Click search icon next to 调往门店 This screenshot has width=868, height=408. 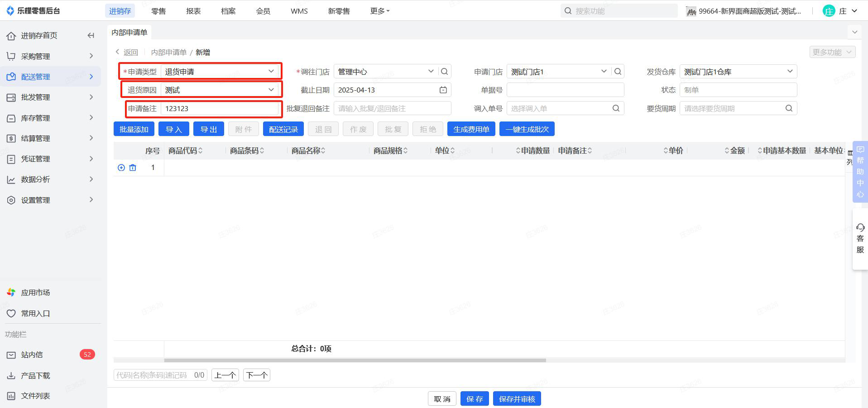coord(444,72)
